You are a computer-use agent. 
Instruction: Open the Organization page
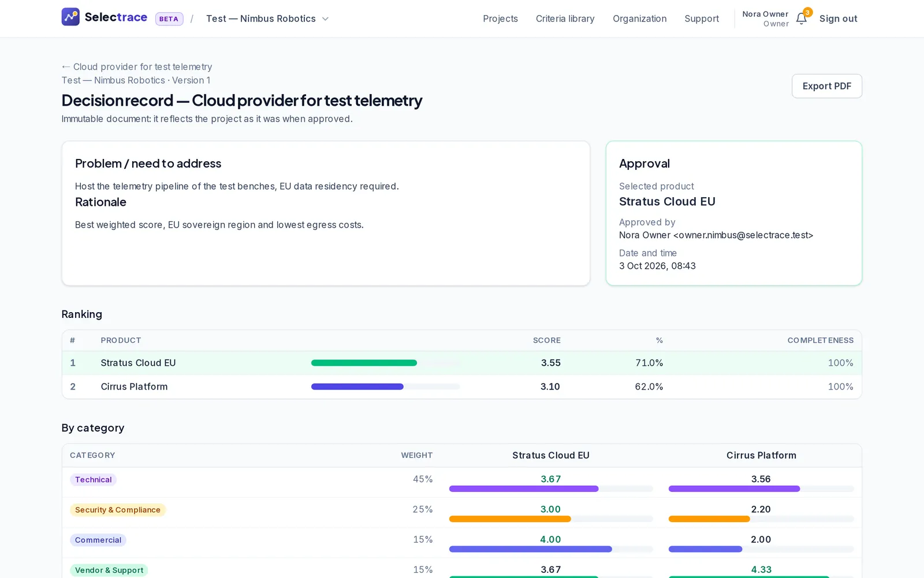click(x=639, y=18)
